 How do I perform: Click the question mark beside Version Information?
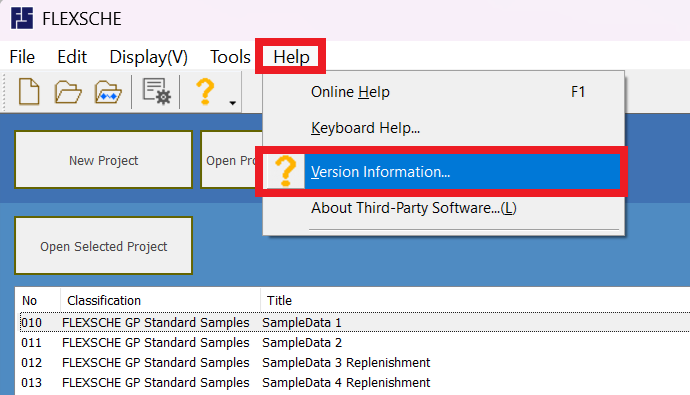pos(285,171)
